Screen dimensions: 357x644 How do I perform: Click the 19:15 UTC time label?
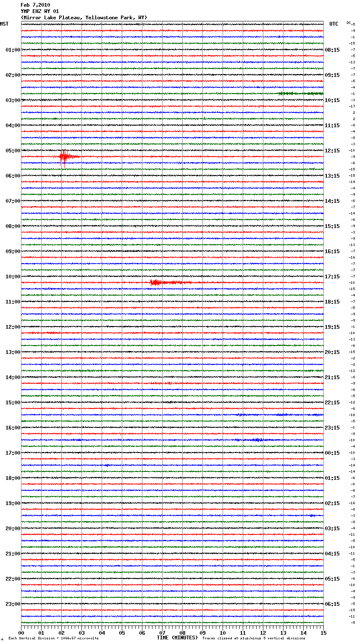coord(332,327)
